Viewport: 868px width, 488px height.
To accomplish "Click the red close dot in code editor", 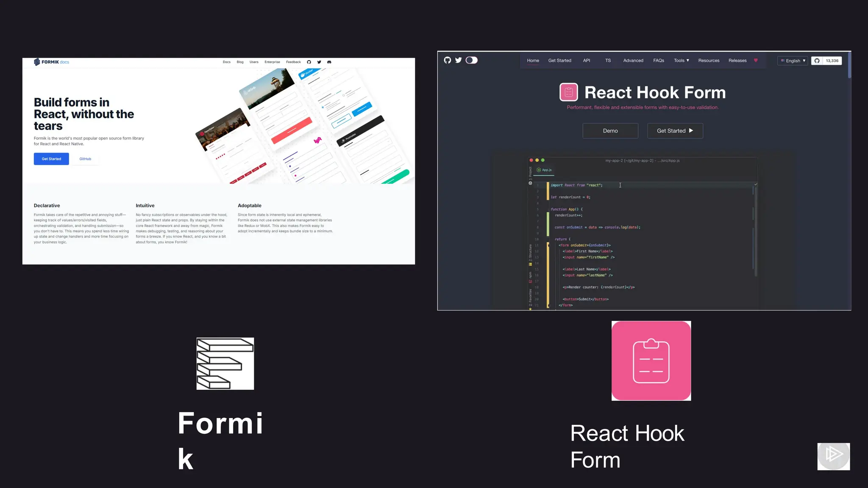I will pyautogui.click(x=531, y=160).
